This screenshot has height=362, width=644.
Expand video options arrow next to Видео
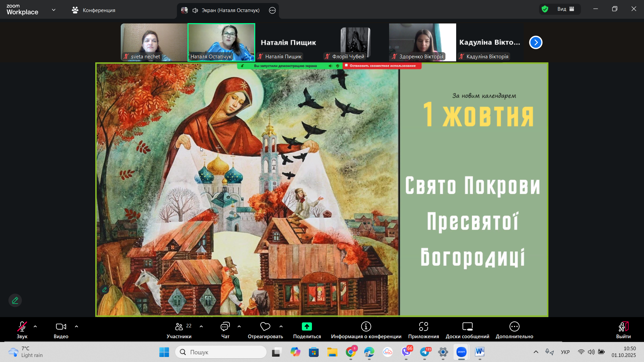pos(76,326)
